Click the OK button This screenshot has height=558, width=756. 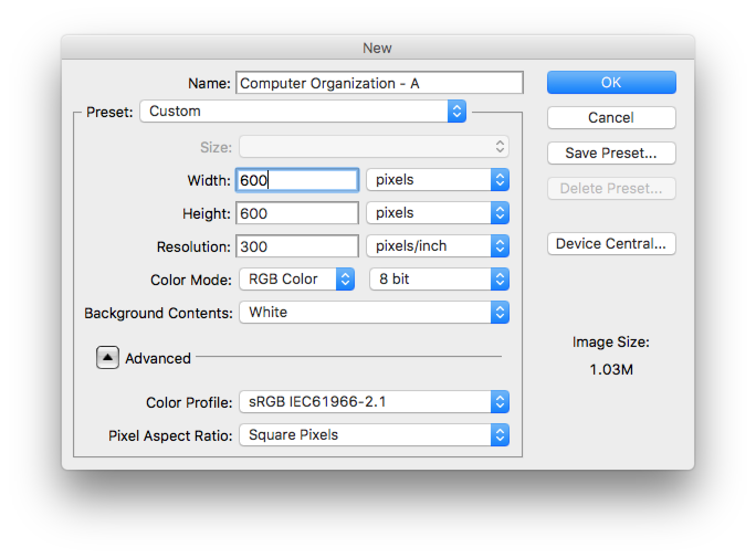coord(611,82)
